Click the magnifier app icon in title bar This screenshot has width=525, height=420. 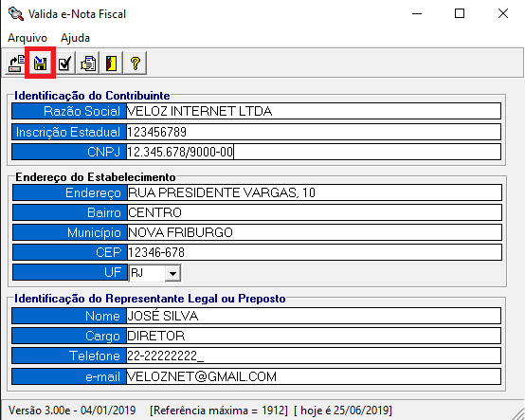(16, 13)
